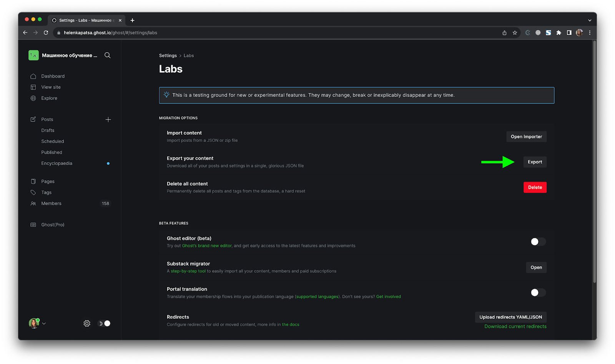
Task: Expand the user profile menu chevron
Action: tap(44, 324)
